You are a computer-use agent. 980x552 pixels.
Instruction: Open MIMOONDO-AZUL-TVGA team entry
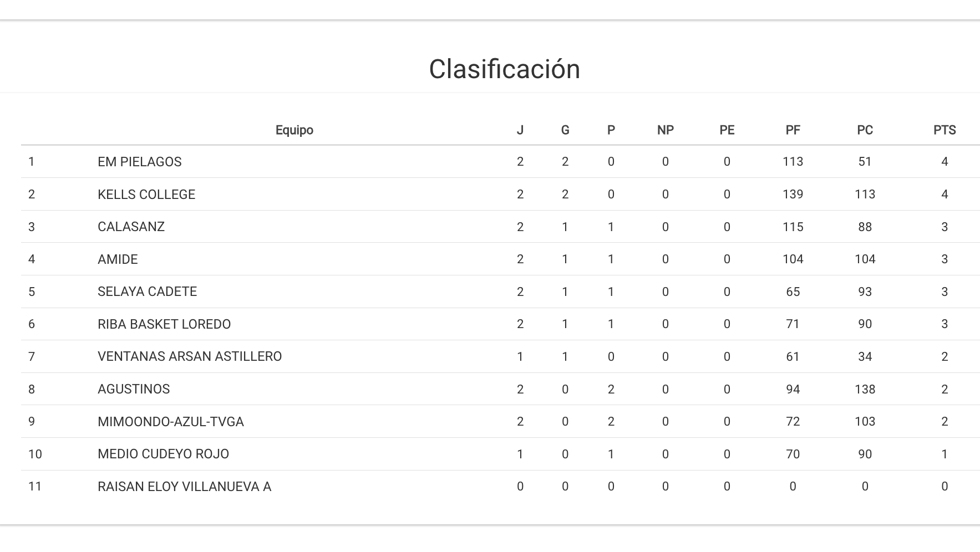[171, 422]
